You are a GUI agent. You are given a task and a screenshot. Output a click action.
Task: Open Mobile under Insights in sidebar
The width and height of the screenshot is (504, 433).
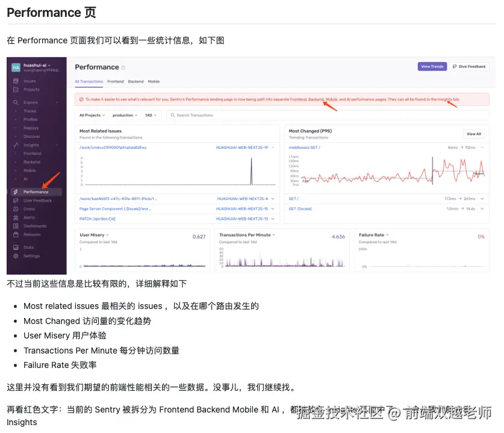[30, 170]
